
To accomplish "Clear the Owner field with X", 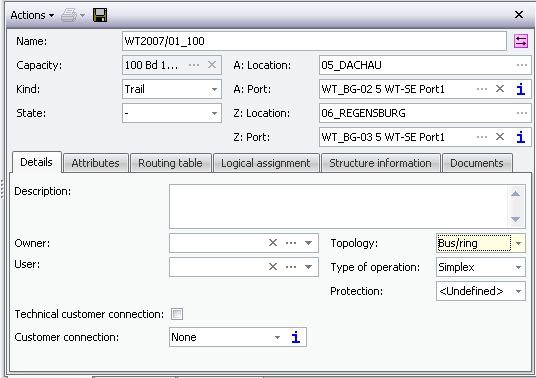I will pos(273,243).
